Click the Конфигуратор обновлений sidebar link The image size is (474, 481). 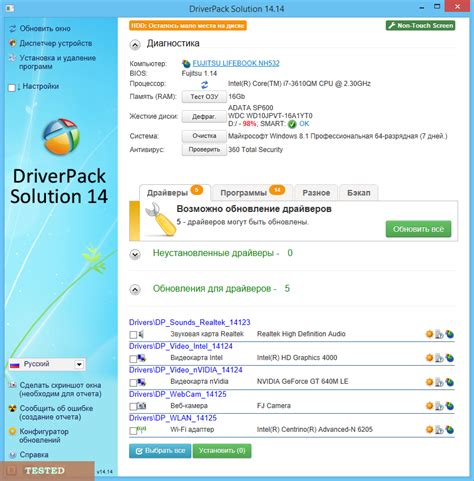(44, 436)
